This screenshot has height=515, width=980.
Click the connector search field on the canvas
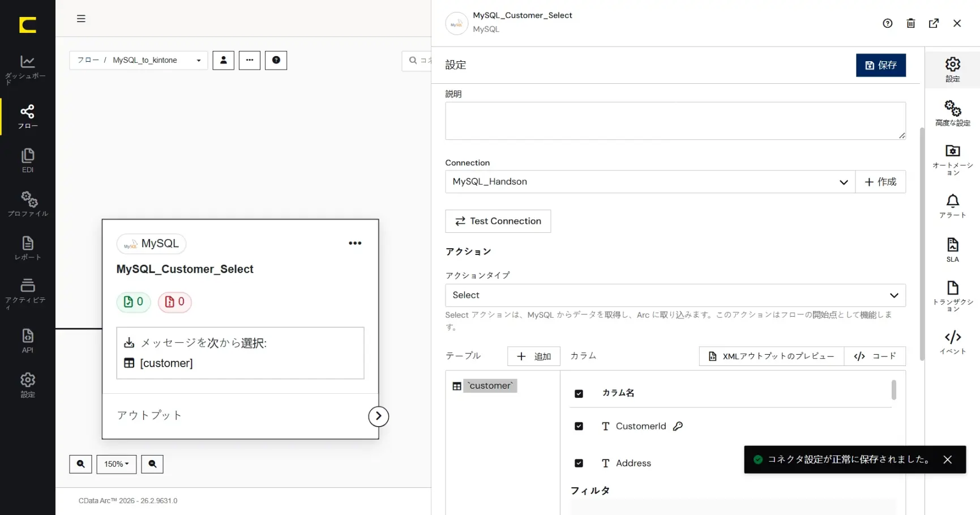point(417,61)
